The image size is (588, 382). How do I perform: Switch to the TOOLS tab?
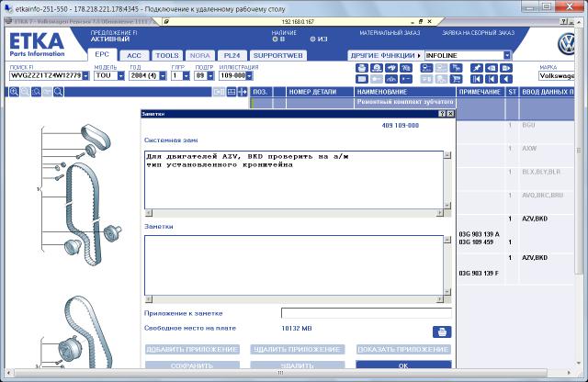coord(167,55)
